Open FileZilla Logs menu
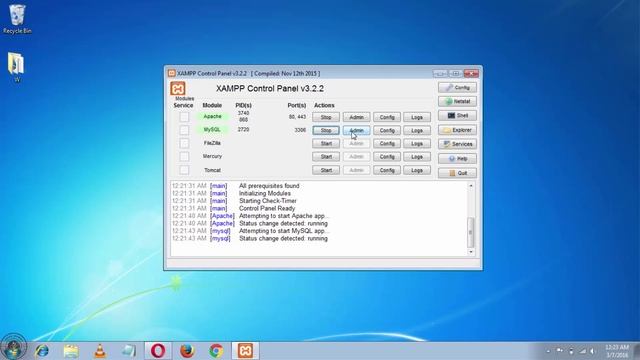The image size is (640, 360). pyautogui.click(x=417, y=144)
